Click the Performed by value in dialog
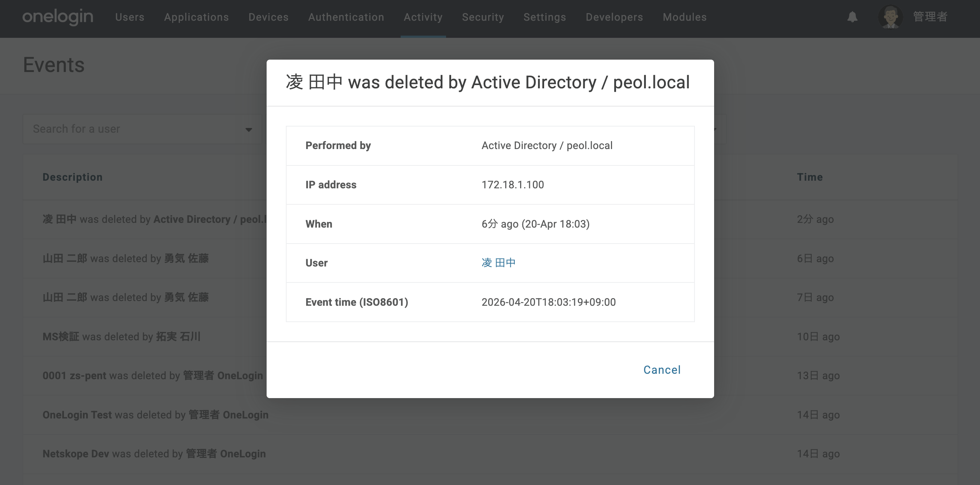Image resolution: width=980 pixels, height=485 pixels. 547,146
